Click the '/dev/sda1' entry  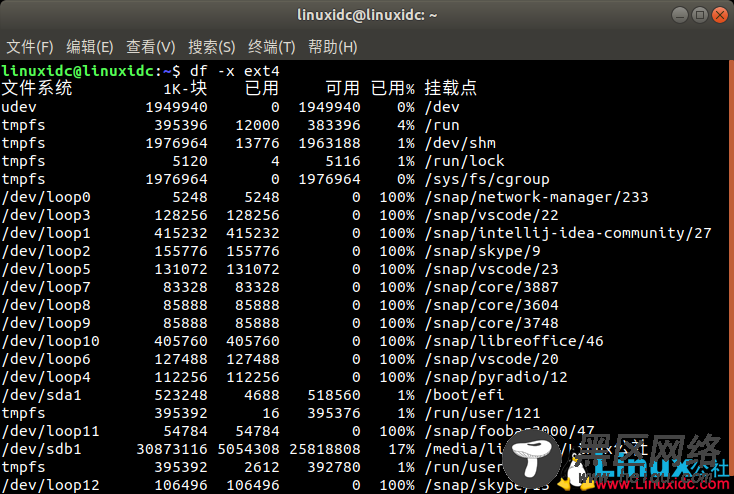coord(42,395)
